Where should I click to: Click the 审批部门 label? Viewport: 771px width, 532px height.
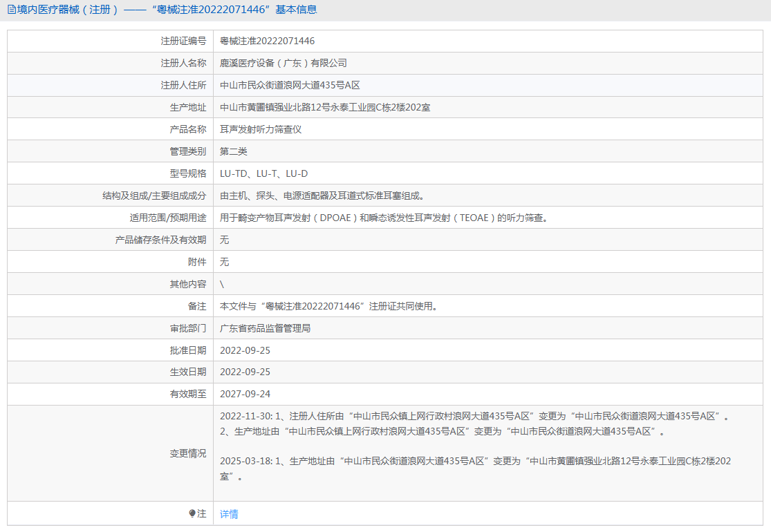(x=188, y=328)
